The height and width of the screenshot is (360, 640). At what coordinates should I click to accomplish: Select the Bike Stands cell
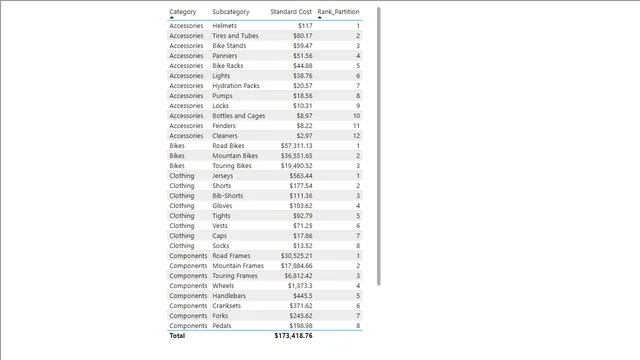pyautogui.click(x=229, y=46)
